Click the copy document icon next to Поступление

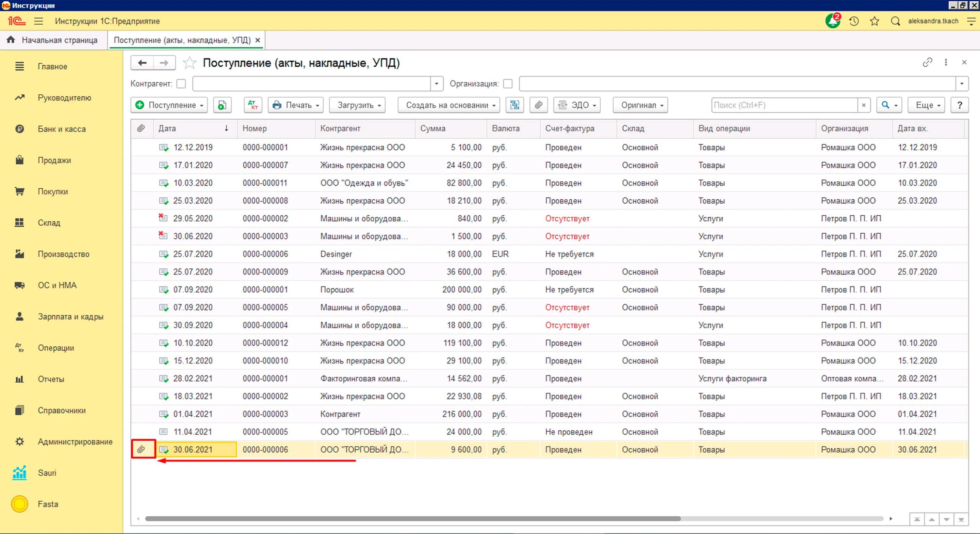click(222, 105)
